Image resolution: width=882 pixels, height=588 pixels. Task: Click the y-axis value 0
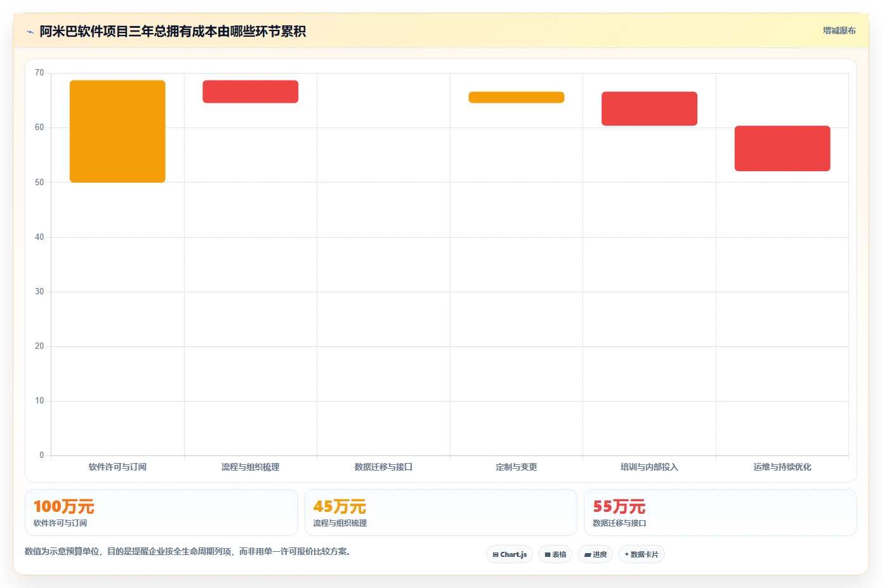(x=42, y=455)
